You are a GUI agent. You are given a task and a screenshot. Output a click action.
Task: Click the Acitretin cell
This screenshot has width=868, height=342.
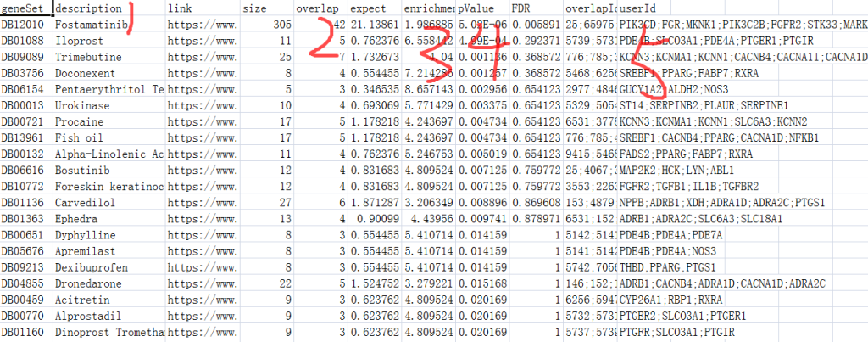click(x=109, y=300)
